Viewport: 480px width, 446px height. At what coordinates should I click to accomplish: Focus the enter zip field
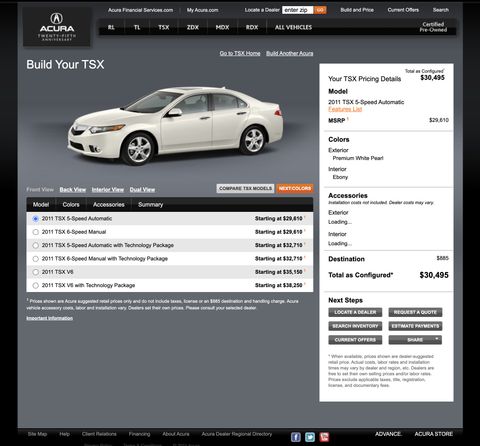298,10
